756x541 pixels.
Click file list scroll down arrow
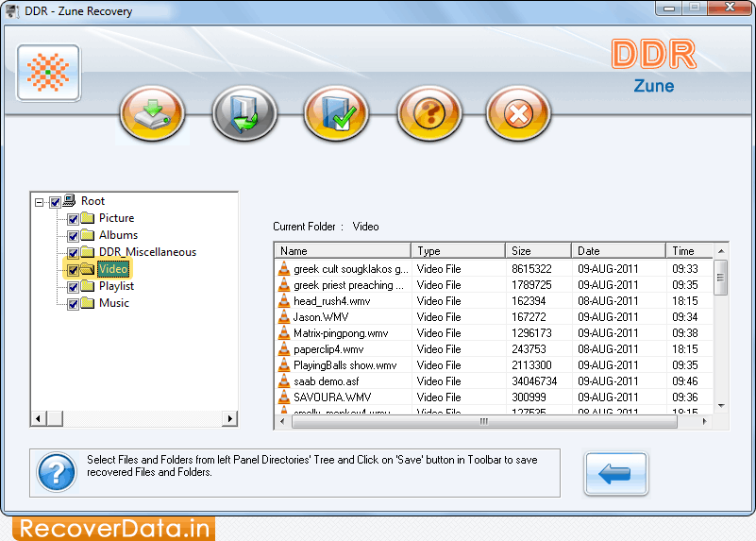[721, 405]
